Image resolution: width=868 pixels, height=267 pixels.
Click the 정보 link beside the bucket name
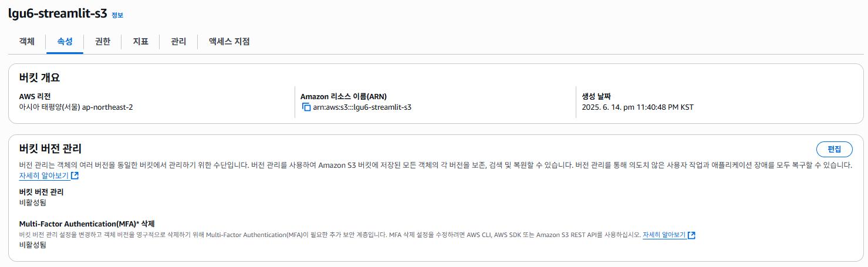(x=117, y=15)
